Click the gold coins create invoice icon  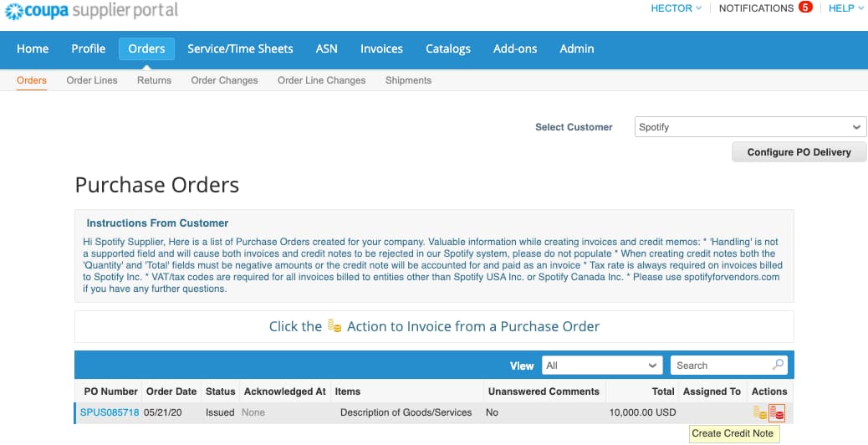tap(759, 413)
